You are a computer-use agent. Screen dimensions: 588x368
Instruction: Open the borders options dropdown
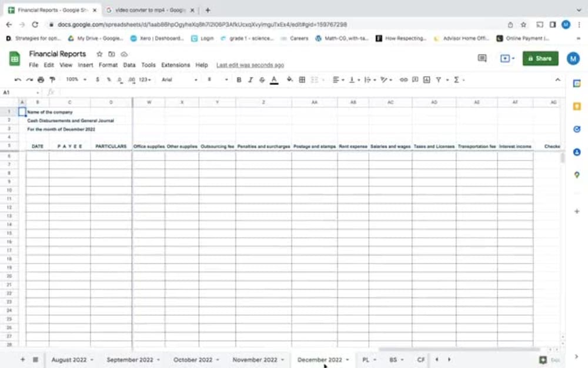tap(302, 79)
